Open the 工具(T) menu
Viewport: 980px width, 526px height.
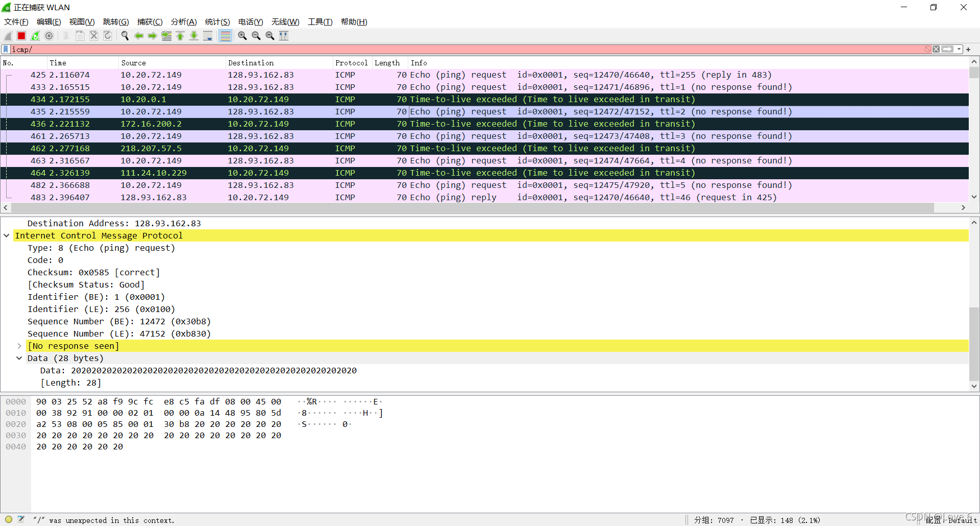point(320,22)
